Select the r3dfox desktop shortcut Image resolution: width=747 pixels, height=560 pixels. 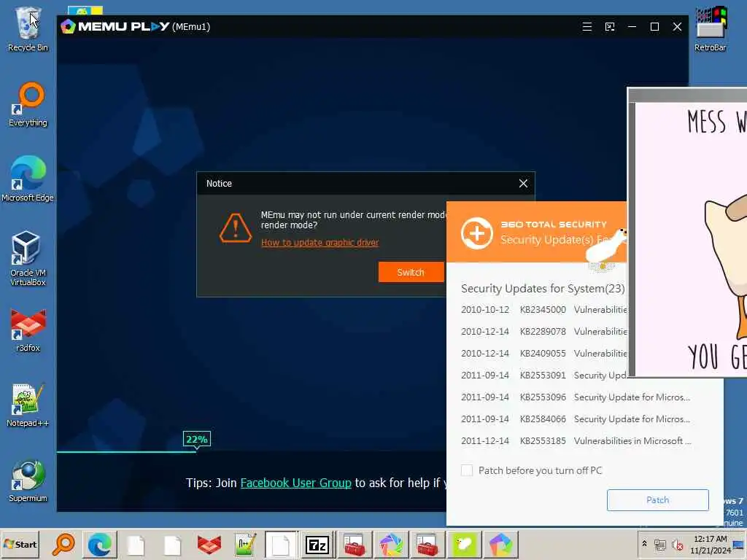28,330
